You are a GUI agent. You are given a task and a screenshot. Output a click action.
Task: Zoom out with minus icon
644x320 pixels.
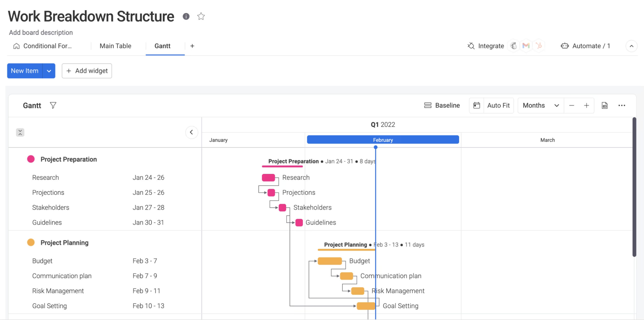pyautogui.click(x=571, y=105)
